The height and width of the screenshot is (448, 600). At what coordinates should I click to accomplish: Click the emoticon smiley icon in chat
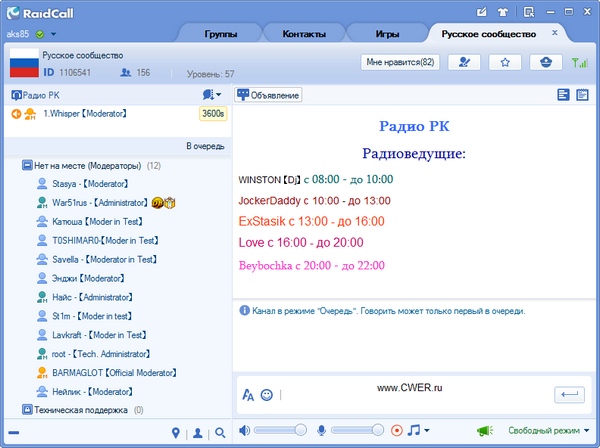pos(267,395)
